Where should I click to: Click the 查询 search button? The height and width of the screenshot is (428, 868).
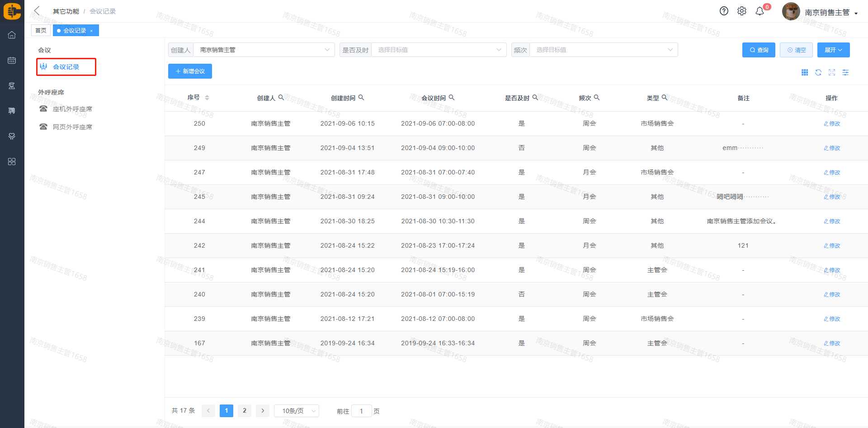click(x=759, y=50)
